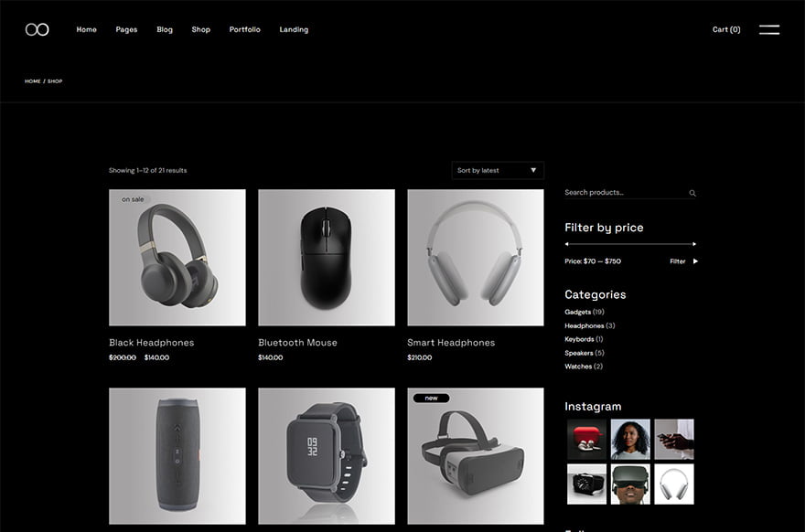Open the Portfolio menu
The width and height of the screenshot is (805, 532).
244,29
